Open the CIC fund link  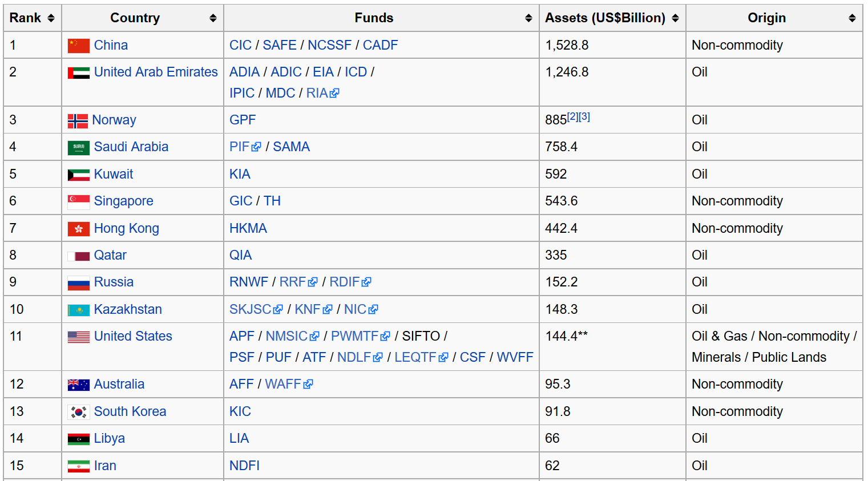[240, 45]
